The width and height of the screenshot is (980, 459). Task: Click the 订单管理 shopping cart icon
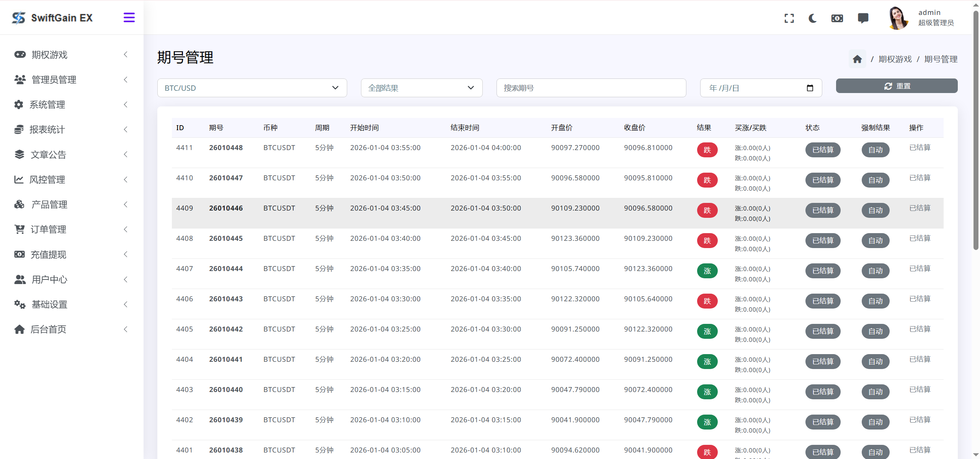coord(19,229)
